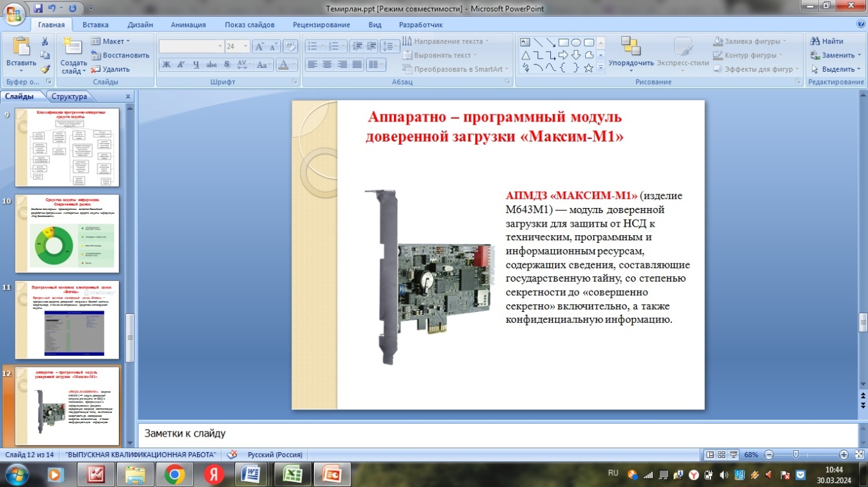
Task: Click the Найти find button
Action: (827, 41)
